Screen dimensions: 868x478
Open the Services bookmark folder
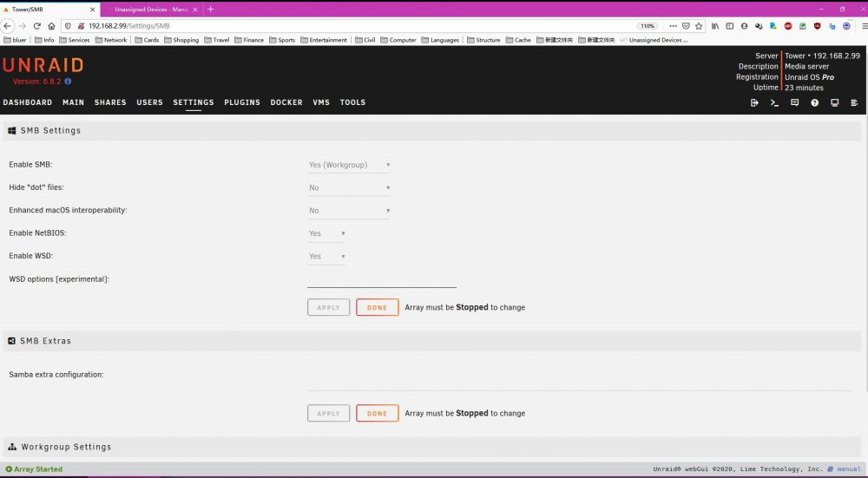74,40
